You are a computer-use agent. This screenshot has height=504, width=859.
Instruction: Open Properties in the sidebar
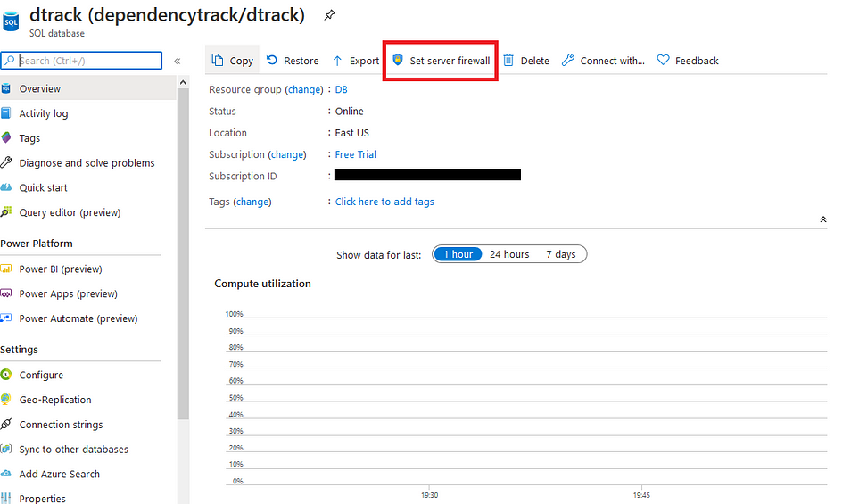[42, 498]
